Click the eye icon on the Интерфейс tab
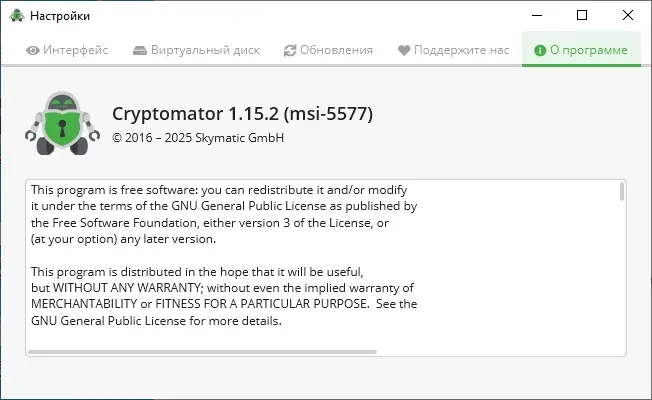 click(33, 50)
